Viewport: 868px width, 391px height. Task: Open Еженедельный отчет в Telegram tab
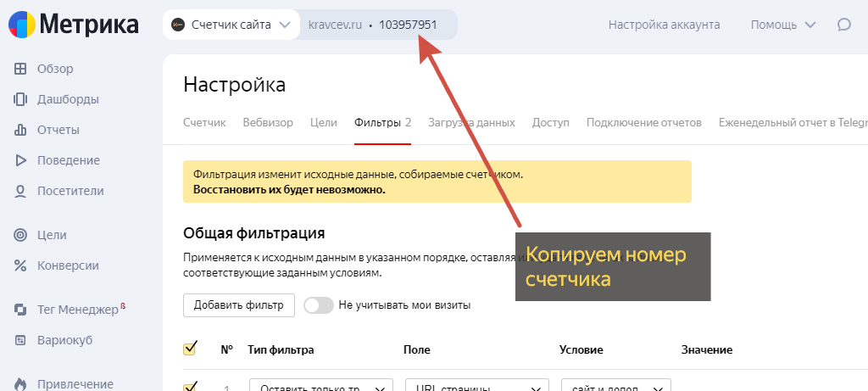click(793, 122)
